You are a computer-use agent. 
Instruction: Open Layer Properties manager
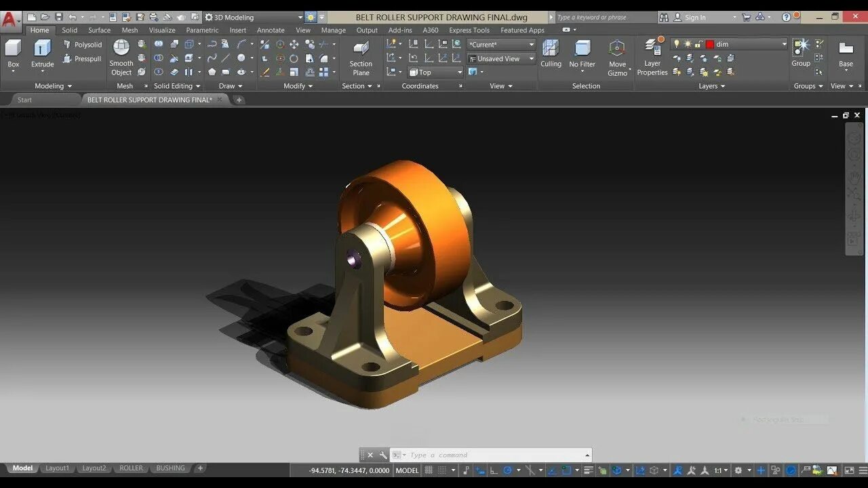652,57
